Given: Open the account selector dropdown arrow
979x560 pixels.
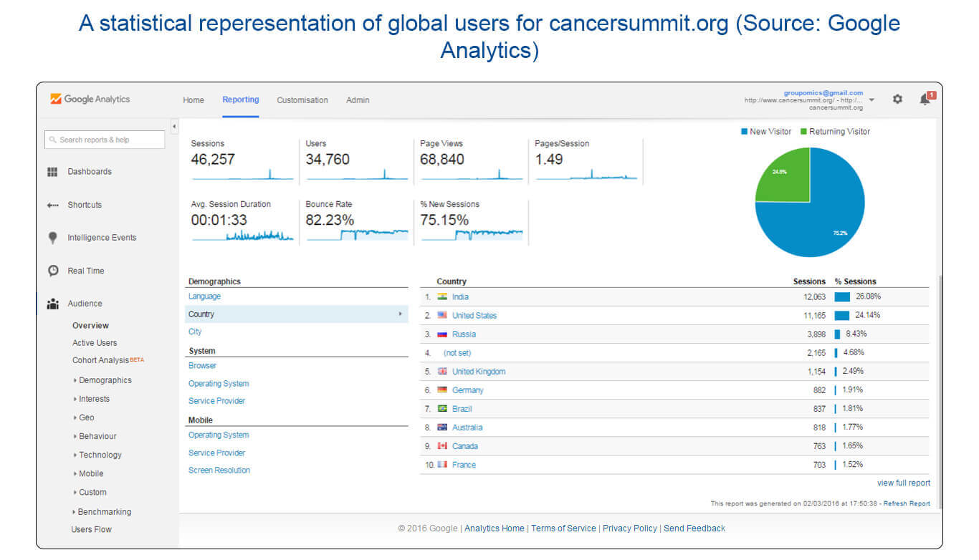Looking at the screenshot, I should tap(871, 100).
